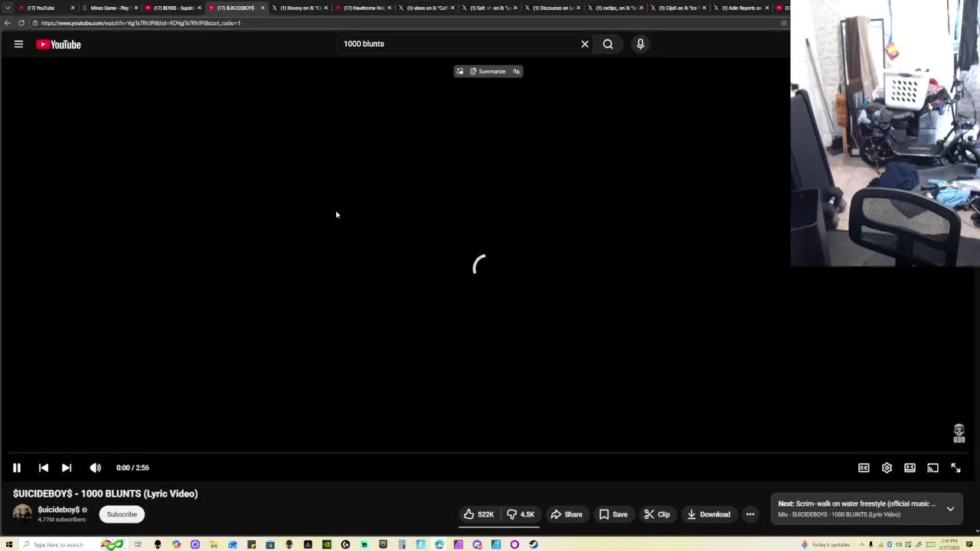Image resolution: width=980 pixels, height=551 pixels.
Task: Subscribe to $uicideboy$ channel
Action: (x=122, y=514)
